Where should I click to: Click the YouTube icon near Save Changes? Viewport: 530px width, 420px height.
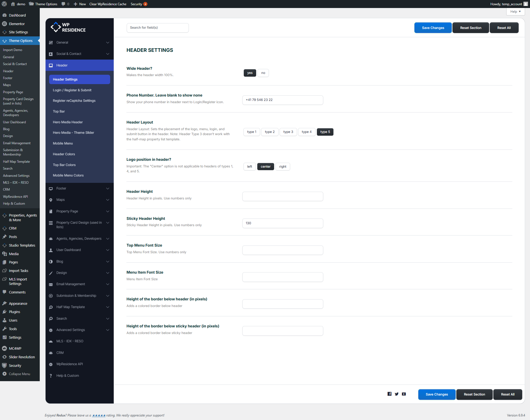click(404, 394)
